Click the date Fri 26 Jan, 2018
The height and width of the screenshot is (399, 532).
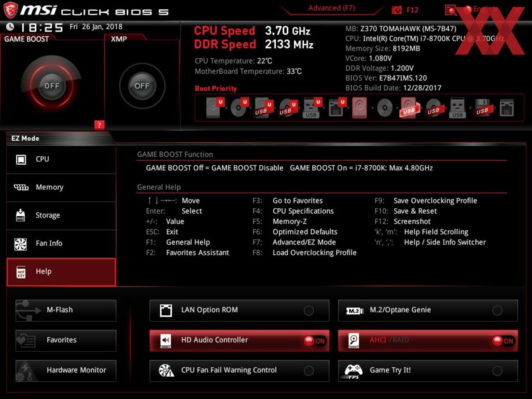(96, 27)
